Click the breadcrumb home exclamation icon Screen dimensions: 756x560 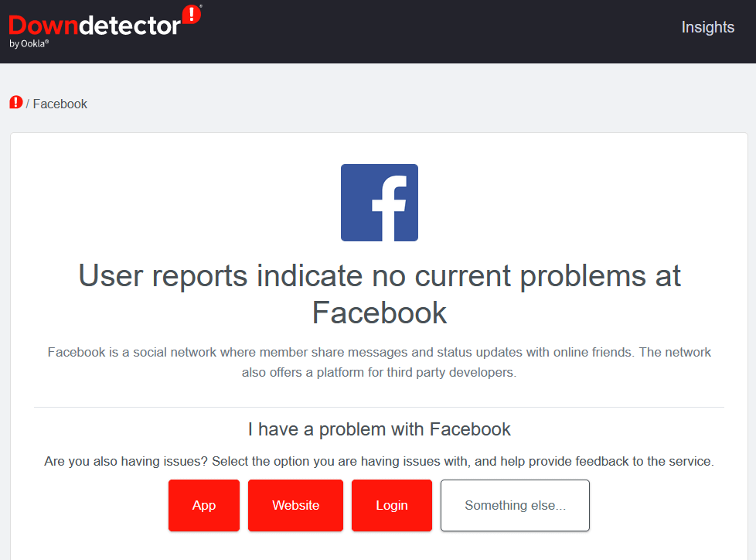coord(16,103)
